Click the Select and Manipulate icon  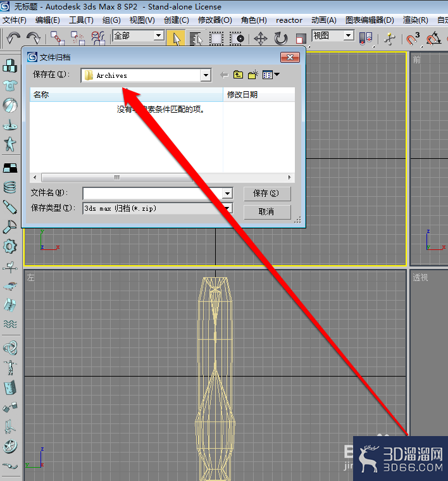pyautogui.click(x=389, y=39)
